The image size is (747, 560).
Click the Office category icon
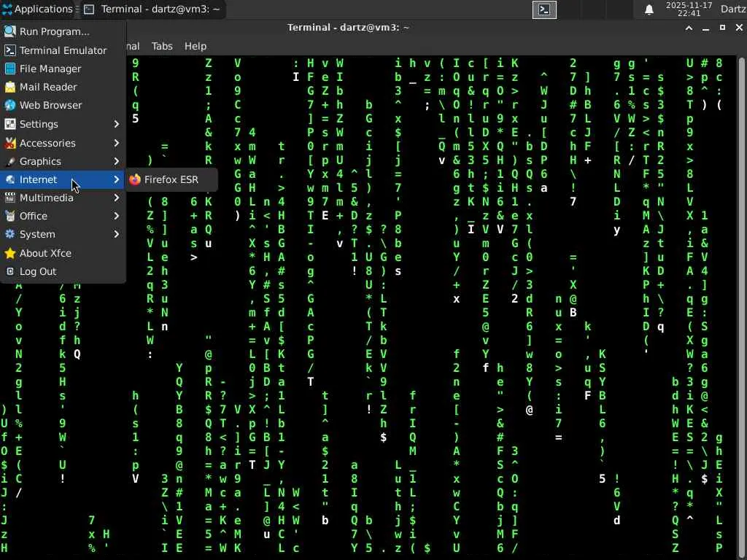(10, 216)
